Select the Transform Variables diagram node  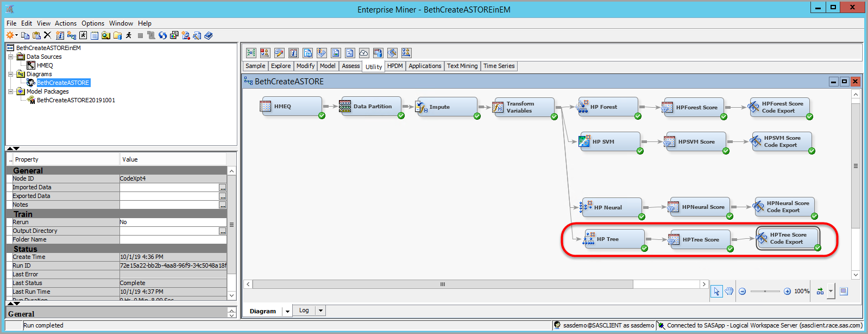[524, 107]
